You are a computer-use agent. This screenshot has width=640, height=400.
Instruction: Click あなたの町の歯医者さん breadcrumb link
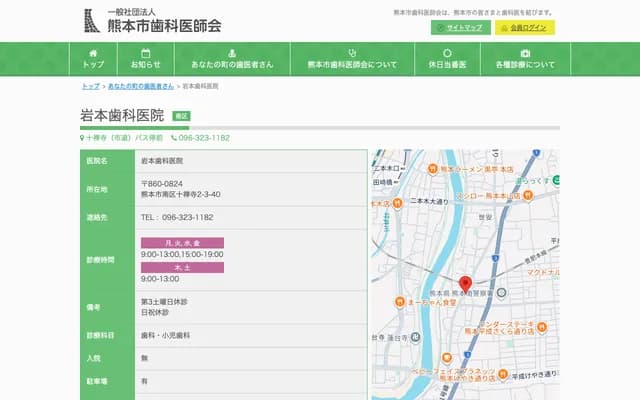(141, 87)
